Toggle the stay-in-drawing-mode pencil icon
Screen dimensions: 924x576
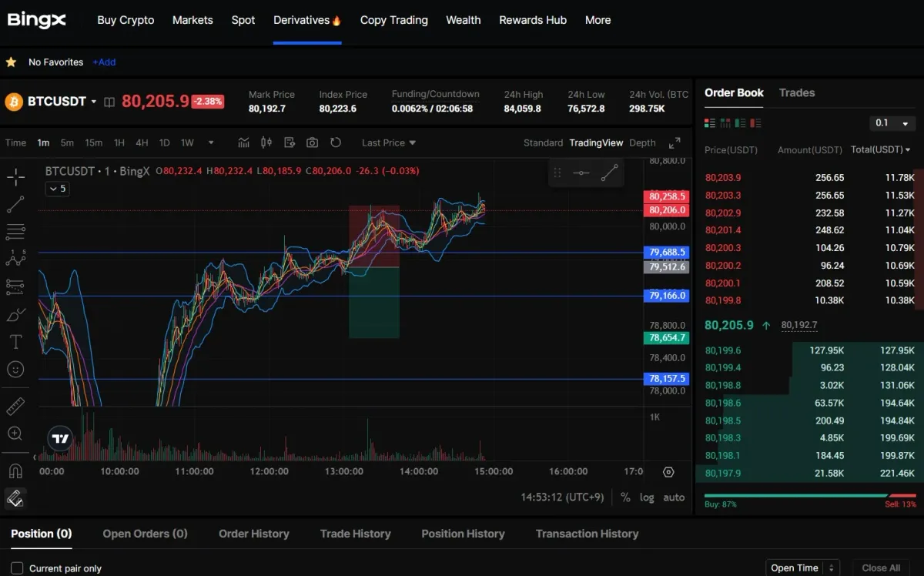pyautogui.click(x=15, y=498)
